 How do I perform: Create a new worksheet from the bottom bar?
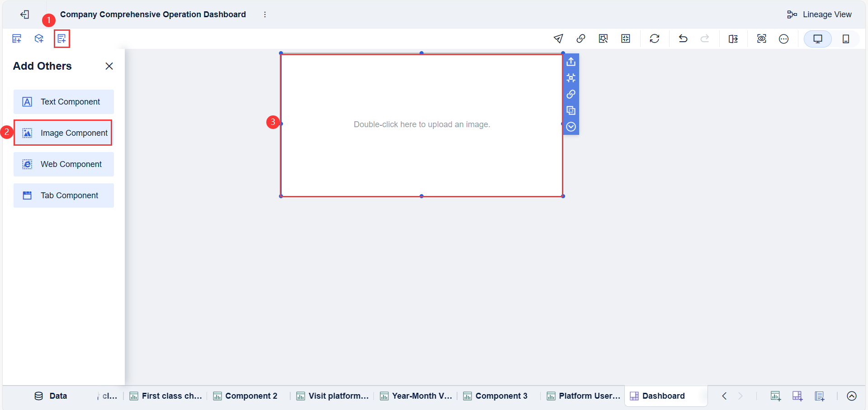coord(776,396)
